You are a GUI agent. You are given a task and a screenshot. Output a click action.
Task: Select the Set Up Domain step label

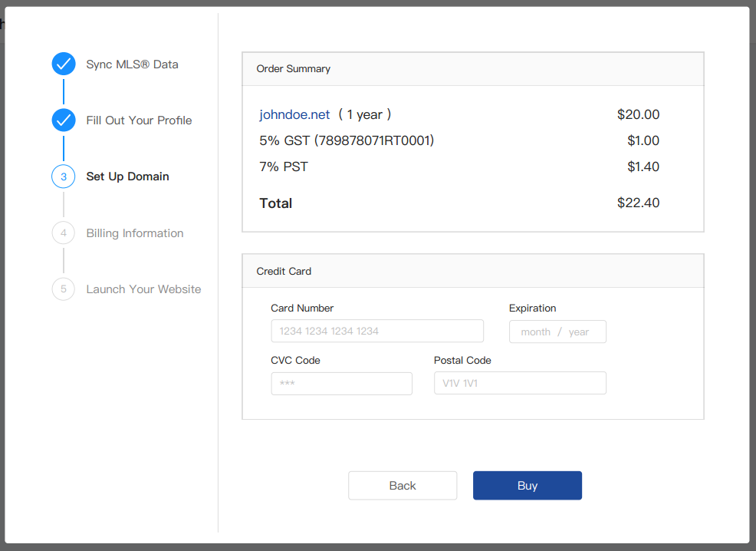click(x=127, y=177)
